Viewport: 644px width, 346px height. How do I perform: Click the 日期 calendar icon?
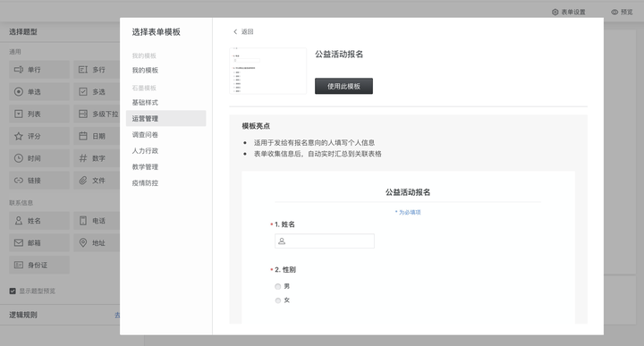click(83, 136)
